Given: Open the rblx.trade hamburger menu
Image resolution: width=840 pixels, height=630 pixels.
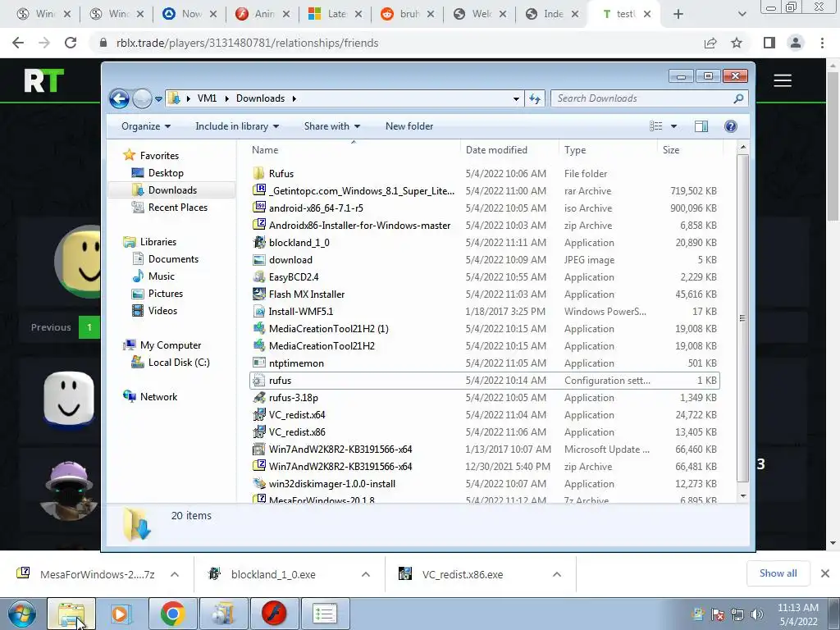Looking at the screenshot, I should tap(783, 81).
